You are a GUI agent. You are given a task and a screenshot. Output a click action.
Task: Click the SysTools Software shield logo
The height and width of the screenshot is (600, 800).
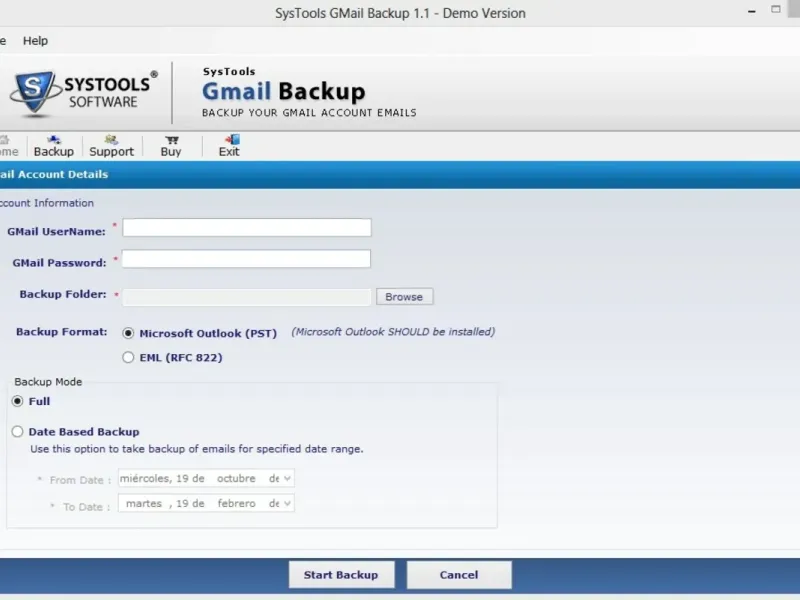pos(34,93)
